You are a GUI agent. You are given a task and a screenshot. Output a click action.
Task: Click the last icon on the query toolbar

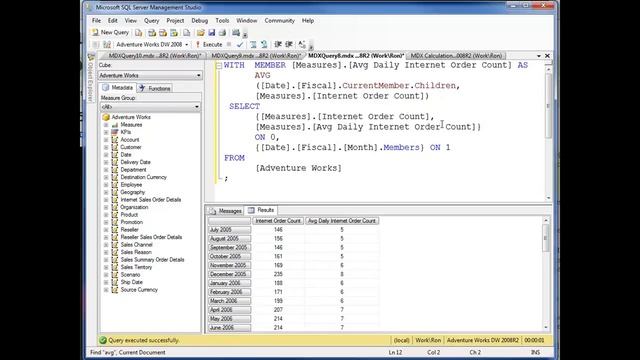302,44
